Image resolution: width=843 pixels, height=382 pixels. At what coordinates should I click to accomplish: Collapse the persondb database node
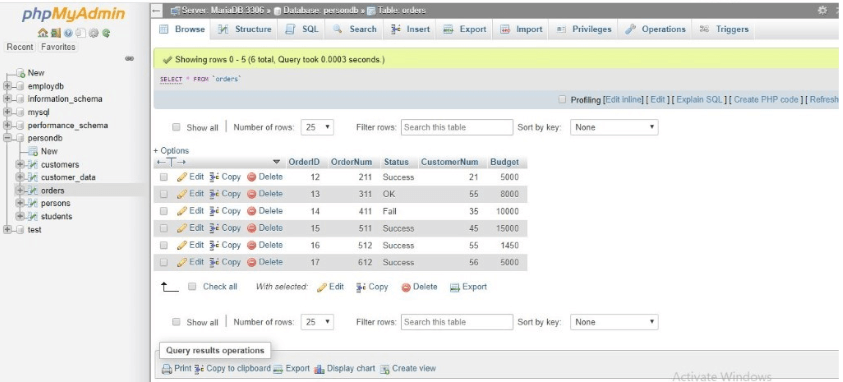pyautogui.click(x=7, y=138)
